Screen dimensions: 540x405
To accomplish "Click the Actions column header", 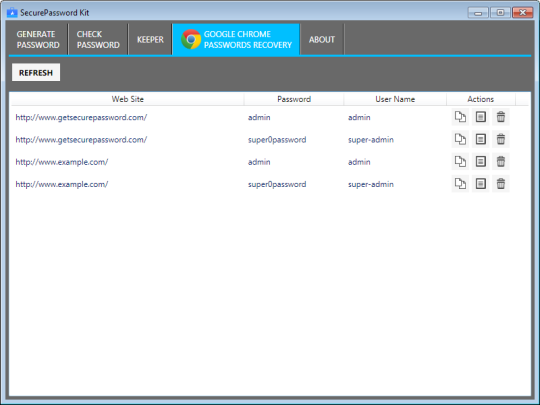I will 481,99.
